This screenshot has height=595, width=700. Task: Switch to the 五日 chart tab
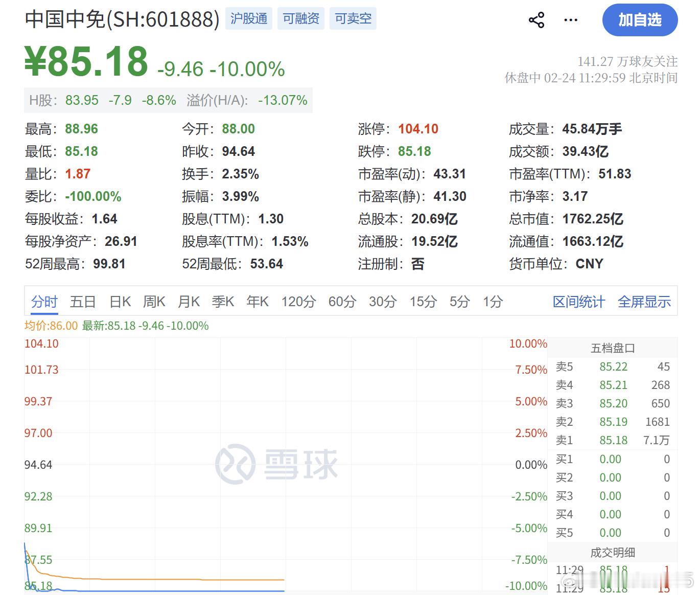(83, 302)
